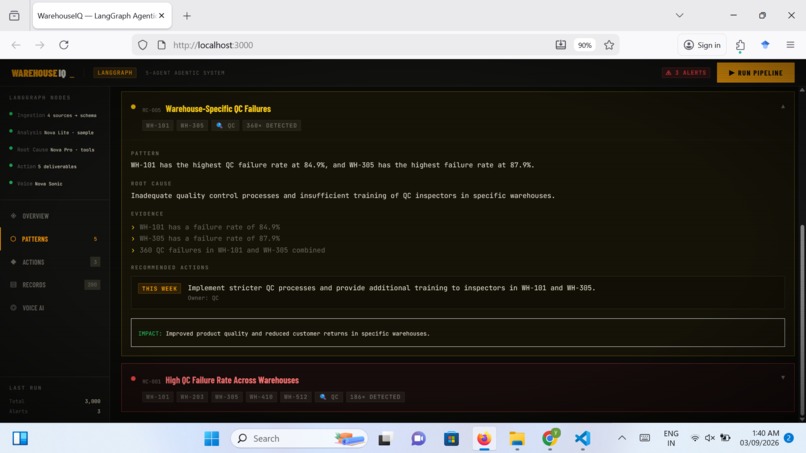
Task: Click the Firefox taskbar icon
Action: 484,439
